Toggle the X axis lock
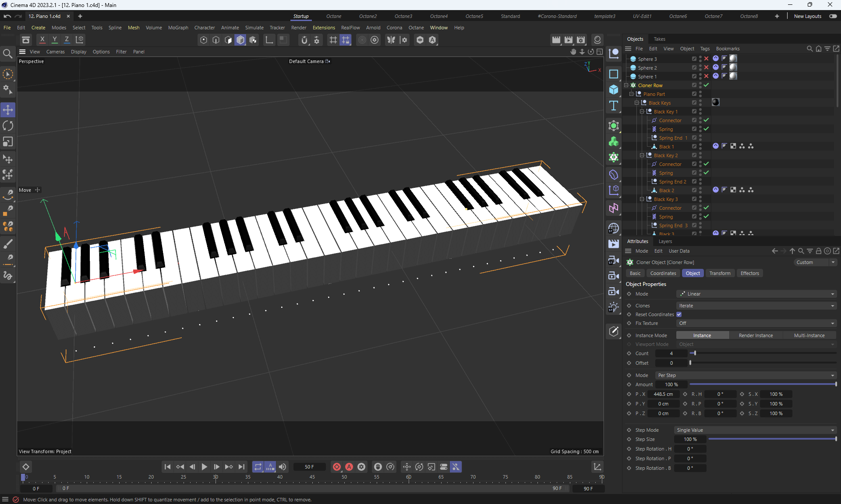This screenshot has height=504, width=841. pos(42,39)
